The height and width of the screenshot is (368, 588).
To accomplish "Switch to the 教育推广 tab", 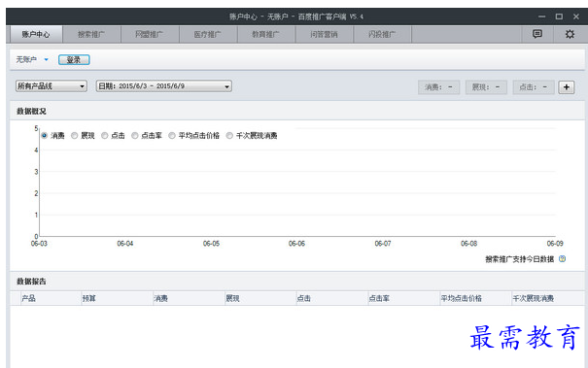I will [266, 35].
